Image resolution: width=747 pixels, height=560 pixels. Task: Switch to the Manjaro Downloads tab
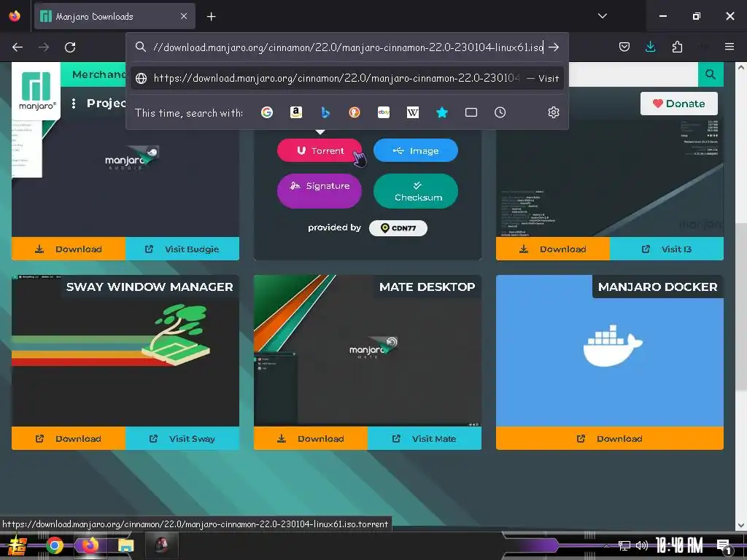click(x=115, y=17)
